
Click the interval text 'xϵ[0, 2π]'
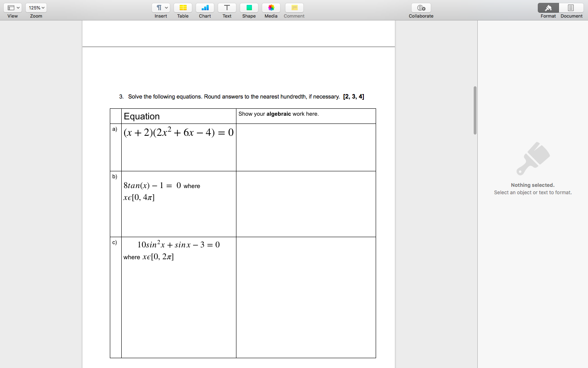(x=158, y=257)
